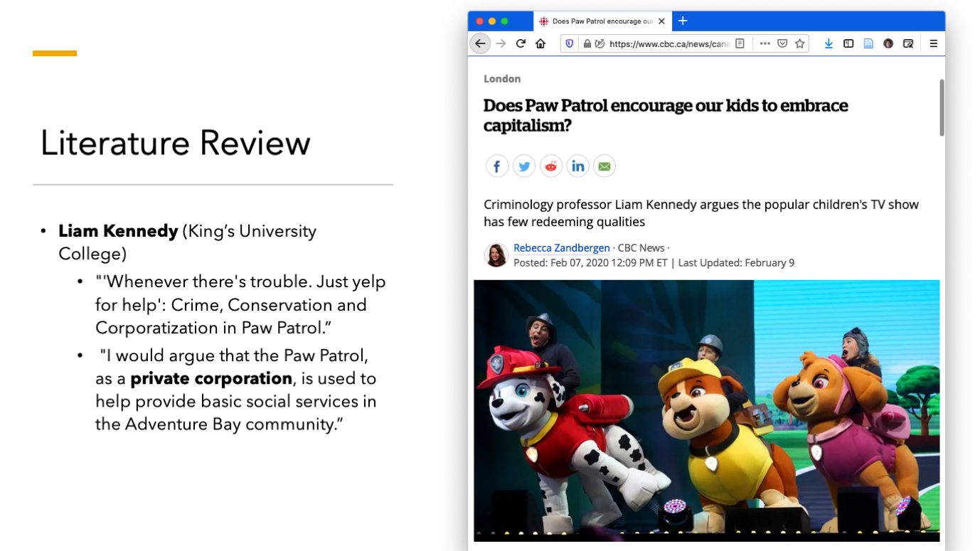Select the 'Does Paw Patrol encourage' tab

coord(602,21)
